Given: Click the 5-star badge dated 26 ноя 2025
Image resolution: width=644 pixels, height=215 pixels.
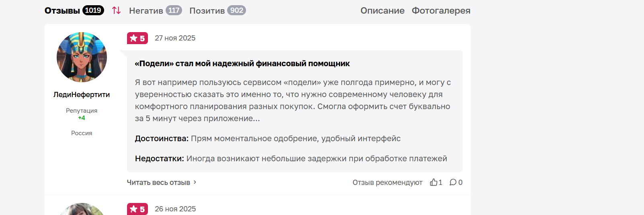Looking at the screenshot, I should [137, 209].
